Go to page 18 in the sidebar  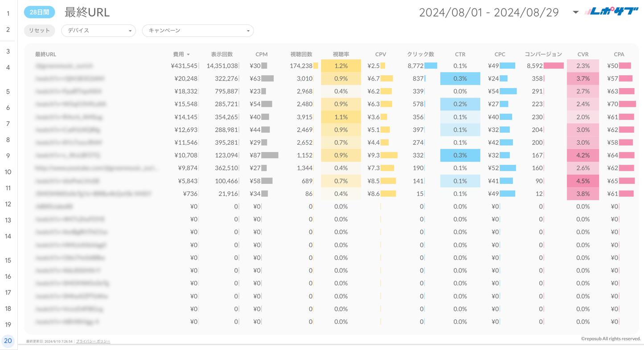tap(8, 309)
